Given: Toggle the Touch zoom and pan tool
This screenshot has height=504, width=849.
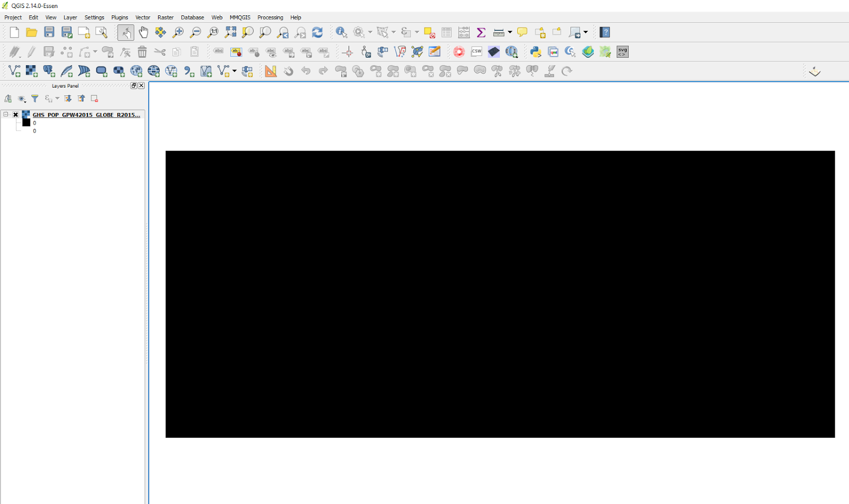Looking at the screenshot, I should pyautogui.click(x=126, y=32).
